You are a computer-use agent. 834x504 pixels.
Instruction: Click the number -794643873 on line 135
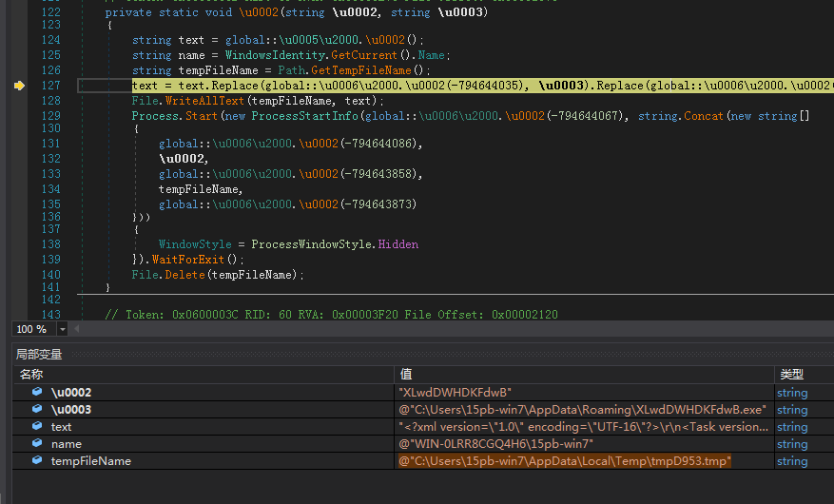click(378, 204)
